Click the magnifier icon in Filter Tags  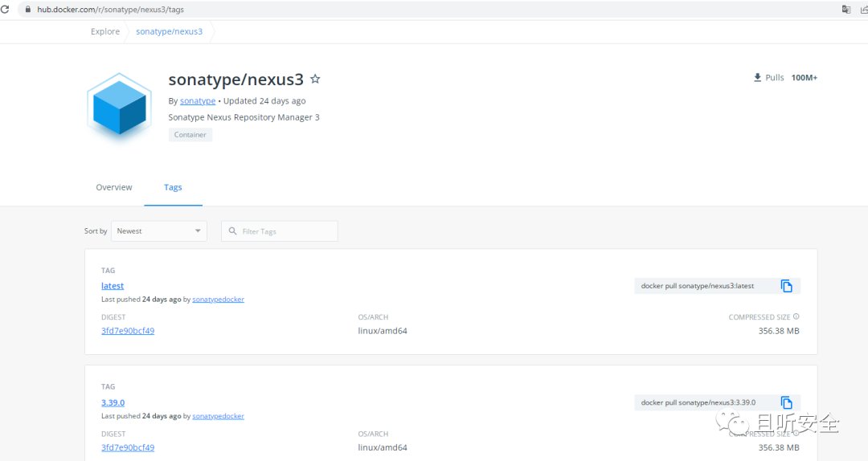[232, 230]
